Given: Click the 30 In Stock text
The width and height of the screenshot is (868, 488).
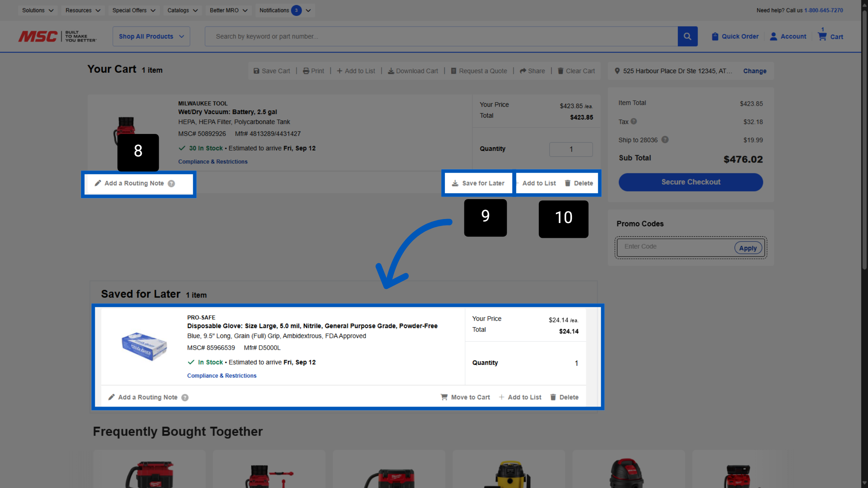Looking at the screenshot, I should coord(206,148).
